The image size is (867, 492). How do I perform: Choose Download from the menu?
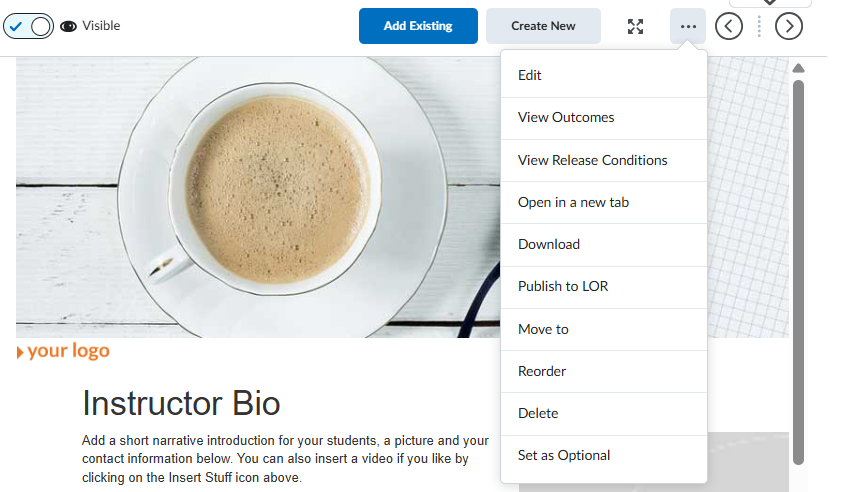(549, 244)
